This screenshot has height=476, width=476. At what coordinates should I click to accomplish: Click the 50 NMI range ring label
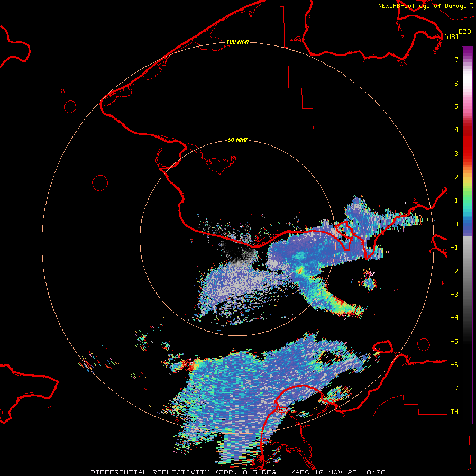coord(237,140)
